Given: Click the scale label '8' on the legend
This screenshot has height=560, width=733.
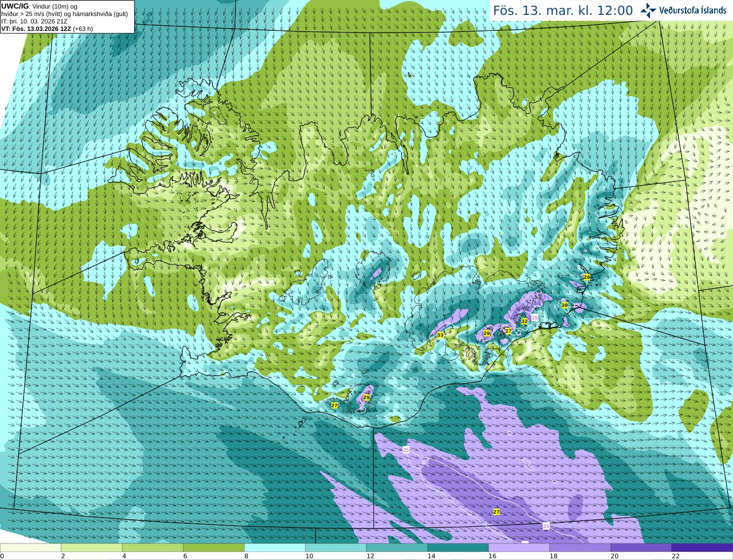Looking at the screenshot, I should 246,556.
